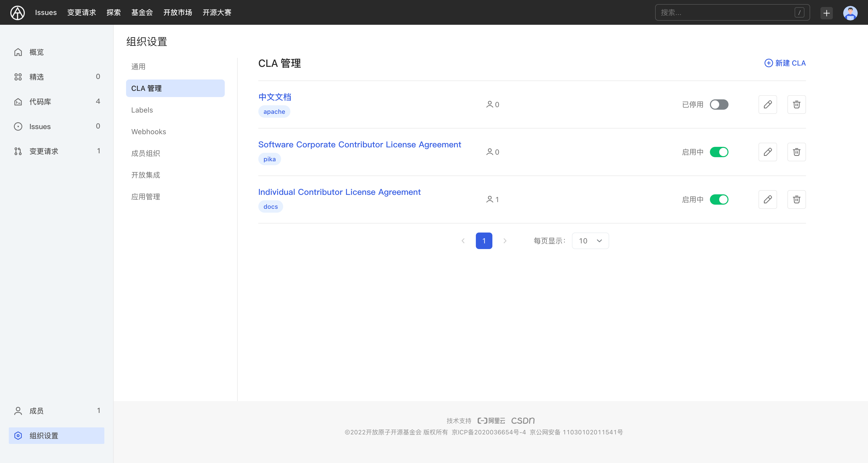Open the Individual Contributor License Agreement
Screen dimensions: 868x463
tap(339, 191)
